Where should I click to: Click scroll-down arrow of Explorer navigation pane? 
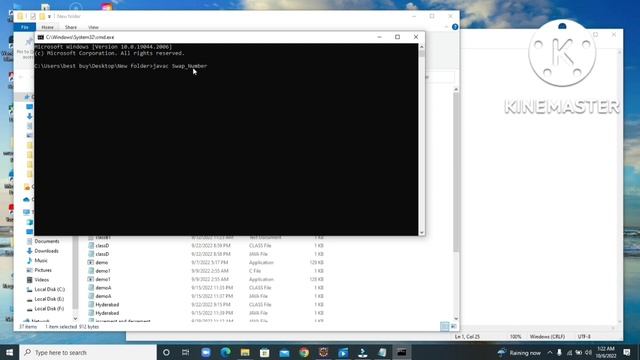[x=75, y=318]
